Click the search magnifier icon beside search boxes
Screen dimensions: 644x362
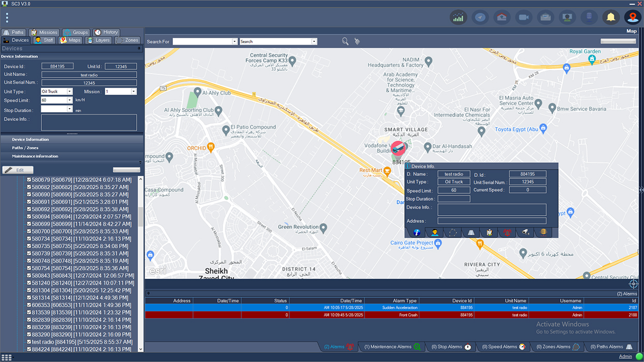pyautogui.click(x=345, y=41)
